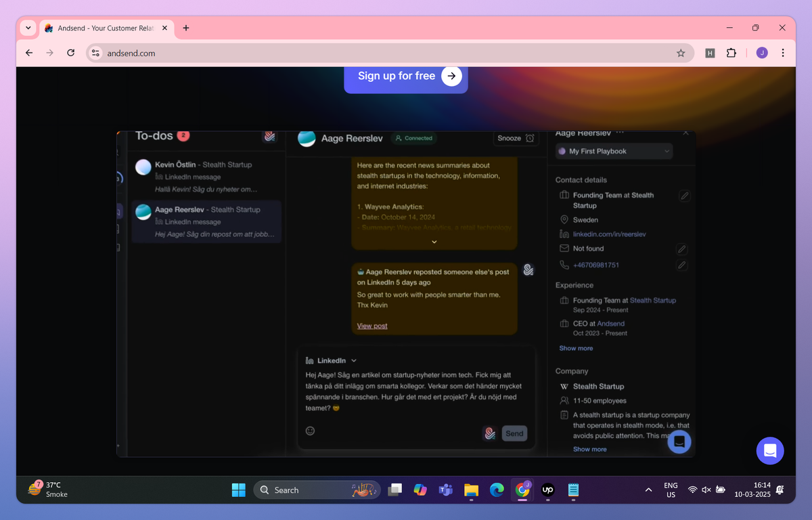Focus the andsend.com address bar
This screenshot has height=520, width=812.
390,53
